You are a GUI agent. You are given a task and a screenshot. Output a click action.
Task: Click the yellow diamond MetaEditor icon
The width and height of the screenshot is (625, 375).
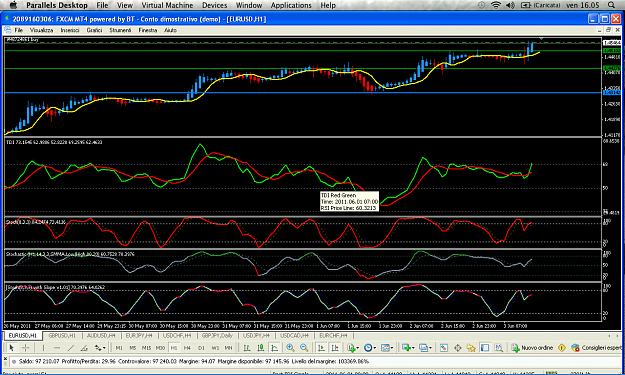[x=562, y=348]
